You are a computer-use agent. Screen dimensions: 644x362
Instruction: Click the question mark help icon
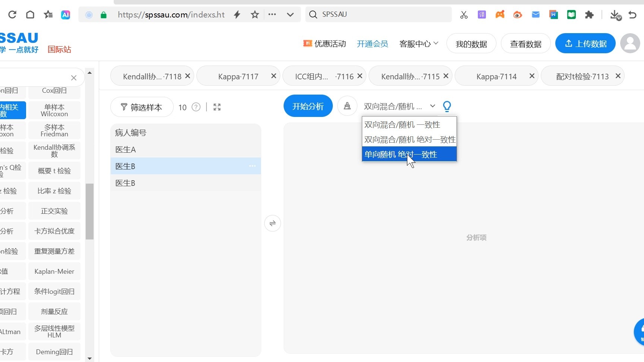coord(196,107)
